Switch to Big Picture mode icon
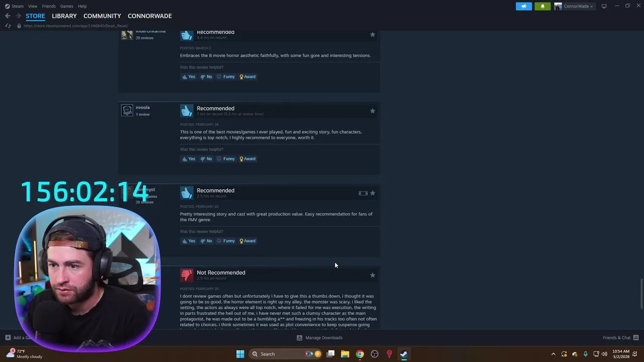This screenshot has width=644, height=362. tap(604, 6)
